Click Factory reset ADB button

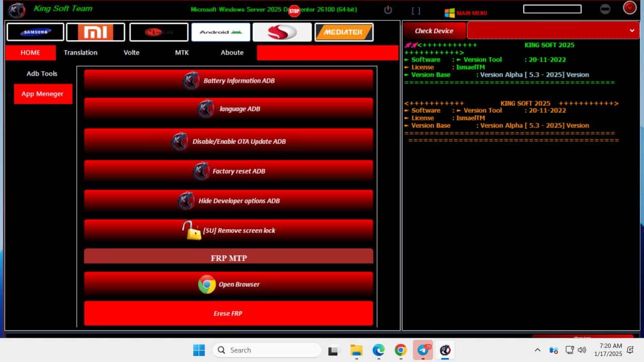point(228,171)
